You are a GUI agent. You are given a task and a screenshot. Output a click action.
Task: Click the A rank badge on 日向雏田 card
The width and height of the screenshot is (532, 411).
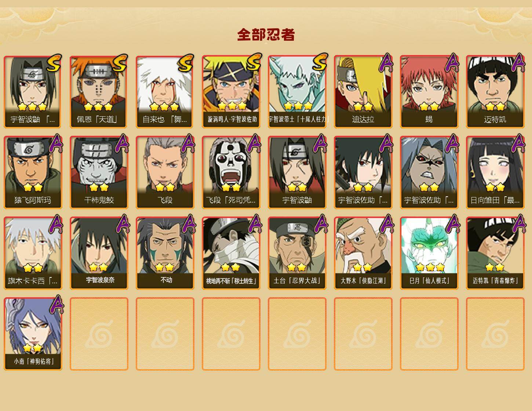point(518,143)
